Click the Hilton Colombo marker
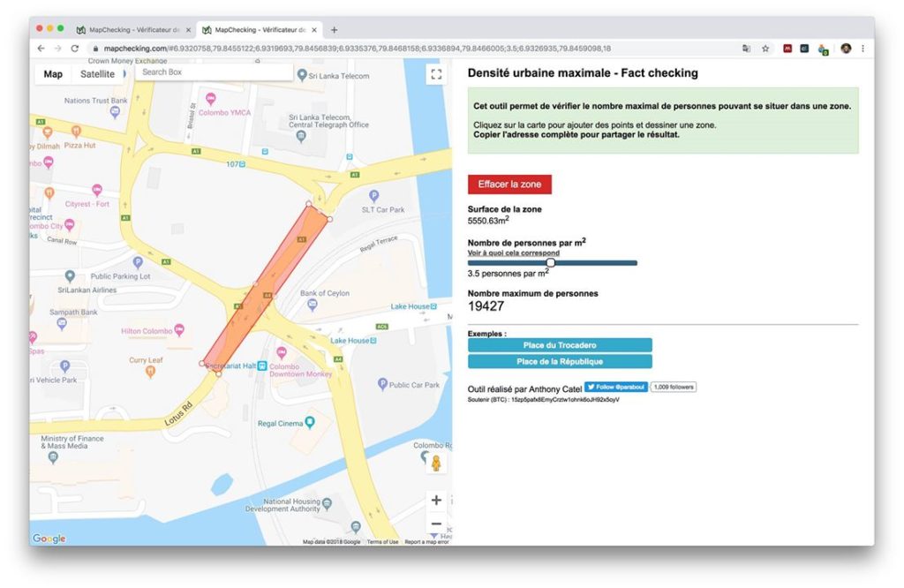Image resolution: width=904 pixels, height=588 pixels. [179, 329]
